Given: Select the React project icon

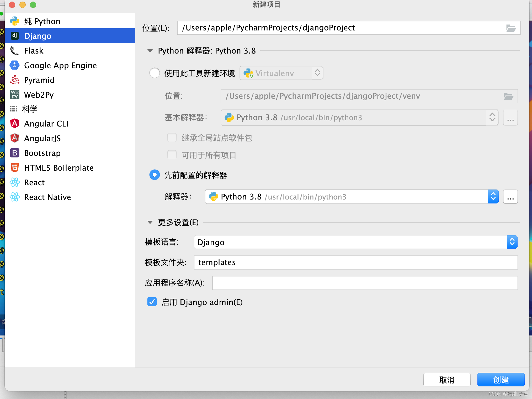Looking at the screenshot, I should click(15, 182).
